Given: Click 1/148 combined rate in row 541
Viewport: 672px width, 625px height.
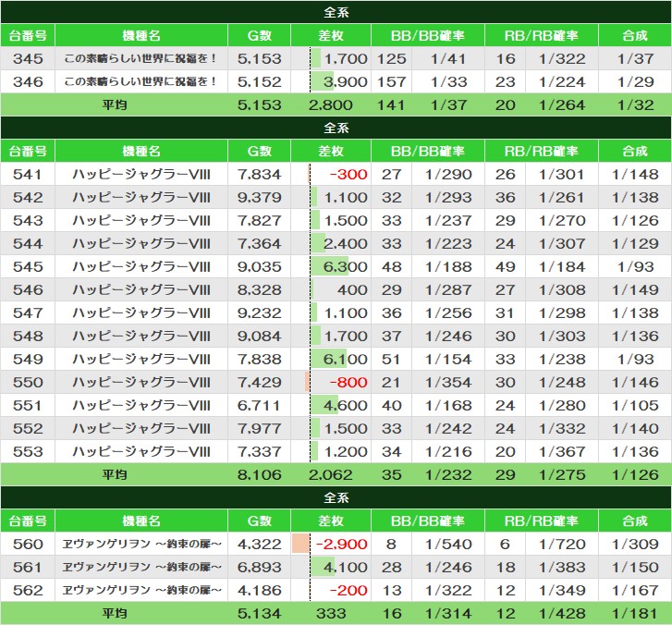Looking at the screenshot, I should pos(635,174).
